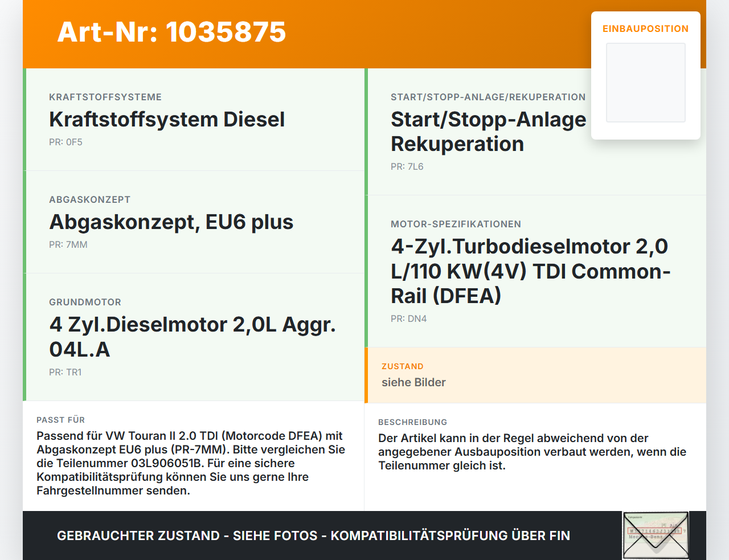This screenshot has width=729, height=560.
Task: Click the Passend für VW Touran paragraph
Action: pyautogui.click(x=191, y=463)
